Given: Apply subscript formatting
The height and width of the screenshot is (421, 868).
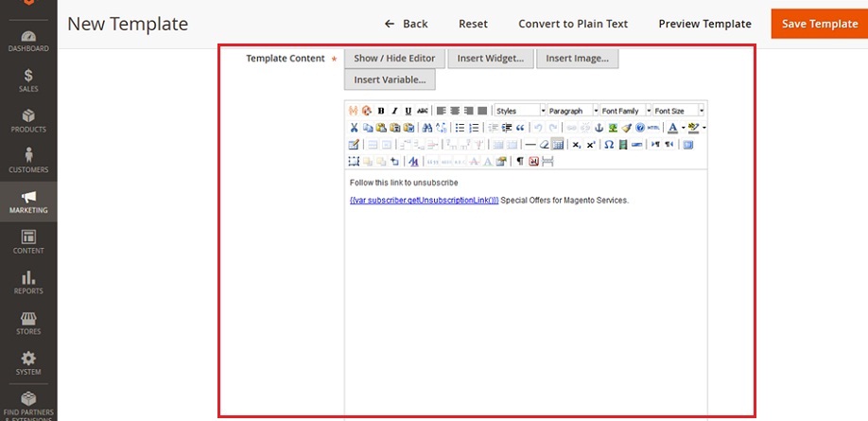Looking at the screenshot, I should 576,144.
